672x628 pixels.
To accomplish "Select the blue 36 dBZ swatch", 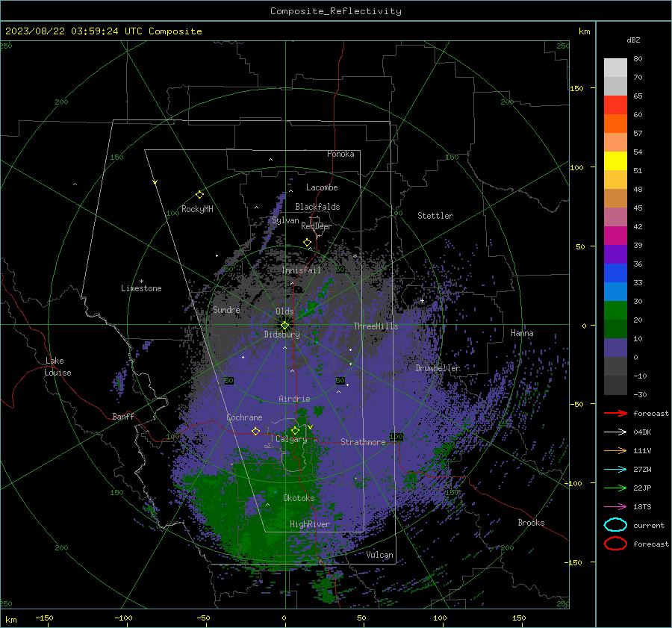I will pos(615,273).
